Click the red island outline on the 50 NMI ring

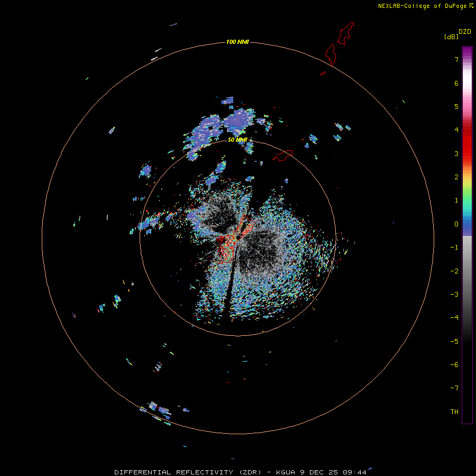click(283, 155)
